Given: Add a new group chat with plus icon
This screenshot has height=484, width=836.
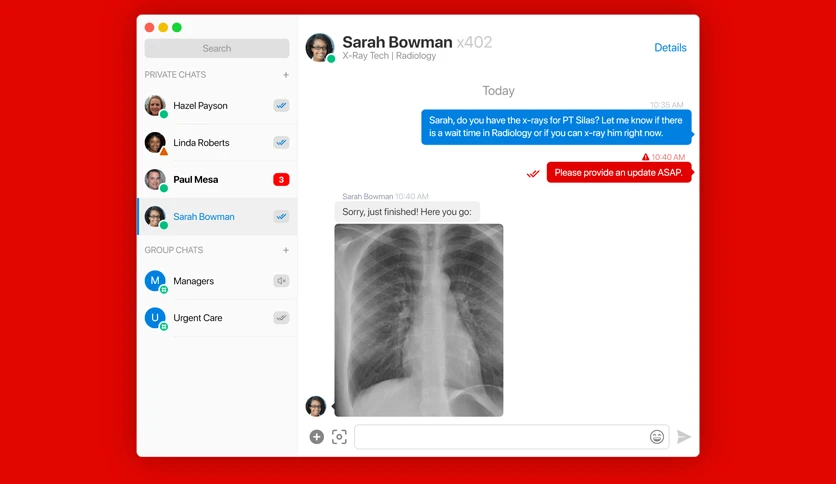Looking at the screenshot, I should point(286,250).
